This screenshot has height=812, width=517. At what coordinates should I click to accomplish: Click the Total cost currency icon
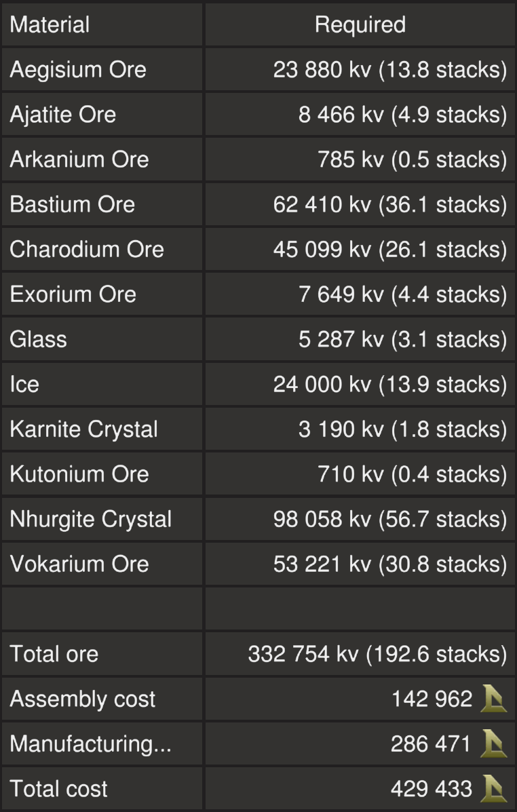point(493,789)
